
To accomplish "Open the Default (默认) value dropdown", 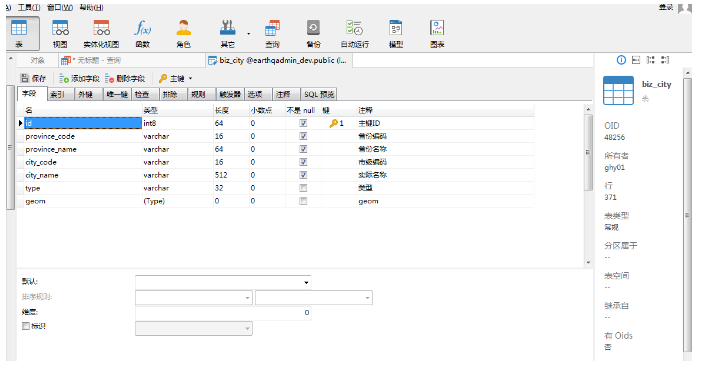I will click(306, 283).
